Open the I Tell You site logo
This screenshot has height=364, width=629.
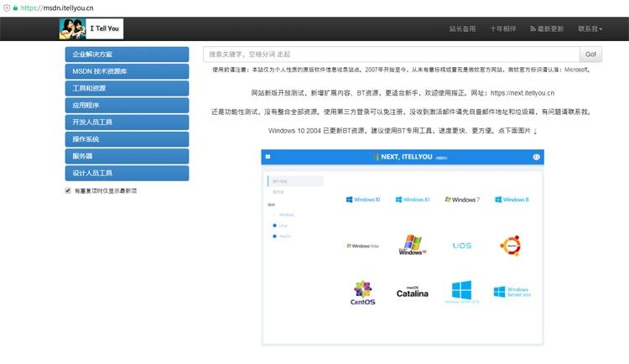click(x=91, y=29)
